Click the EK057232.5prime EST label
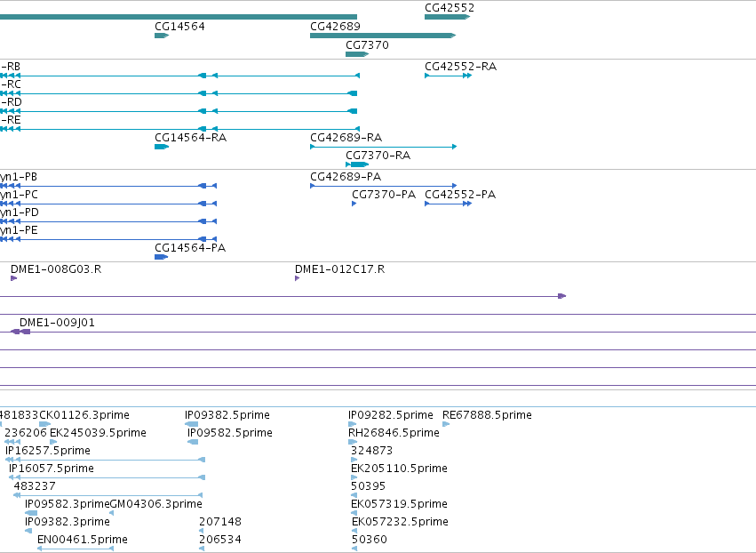Image resolution: width=756 pixels, height=553 pixels. click(x=400, y=522)
